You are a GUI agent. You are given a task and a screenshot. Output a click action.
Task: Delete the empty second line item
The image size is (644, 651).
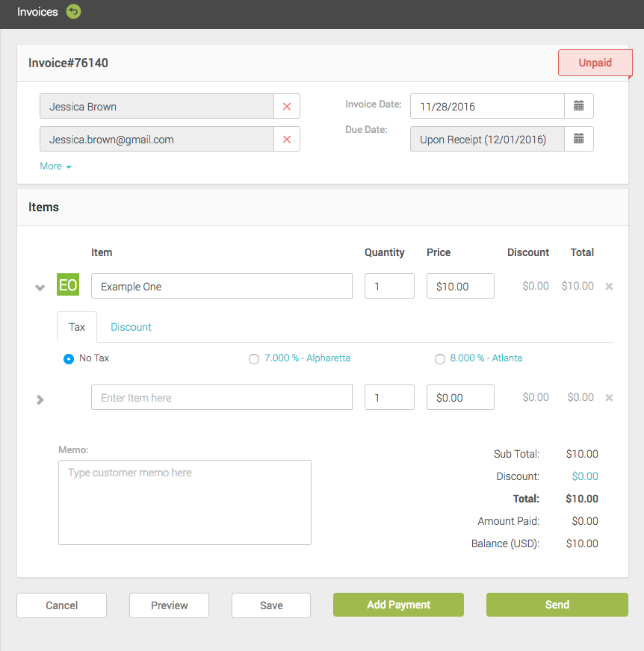[609, 398]
